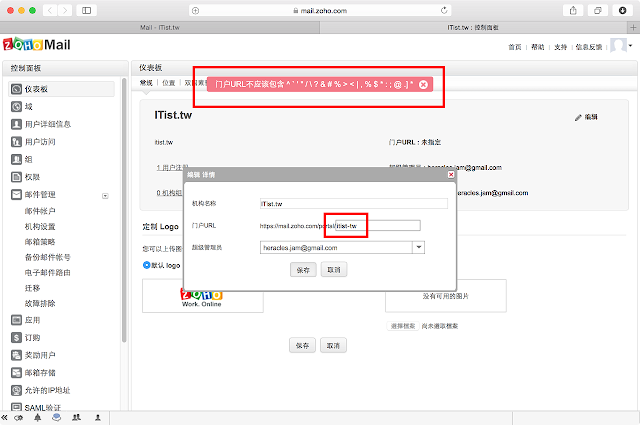This screenshot has height=425, width=640.
Task: Click 取消 in the edit details dialog
Action: pyautogui.click(x=334, y=270)
